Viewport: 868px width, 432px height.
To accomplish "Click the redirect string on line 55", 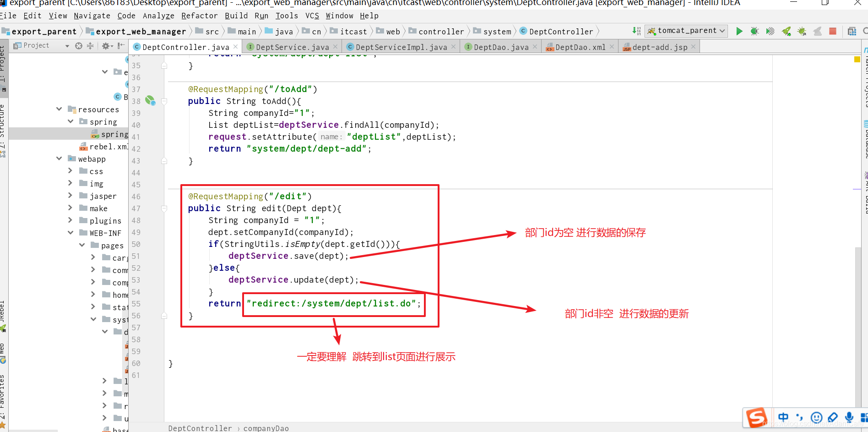I will [x=331, y=303].
